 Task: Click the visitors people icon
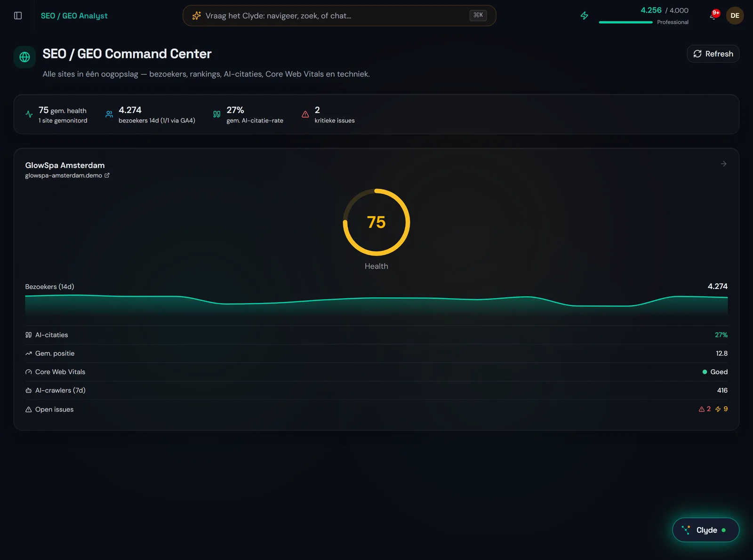pyautogui.click(x=109, y=114)
